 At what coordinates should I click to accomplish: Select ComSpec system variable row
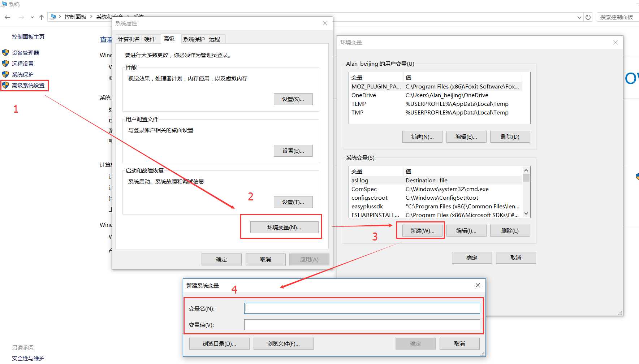[435, 189]
